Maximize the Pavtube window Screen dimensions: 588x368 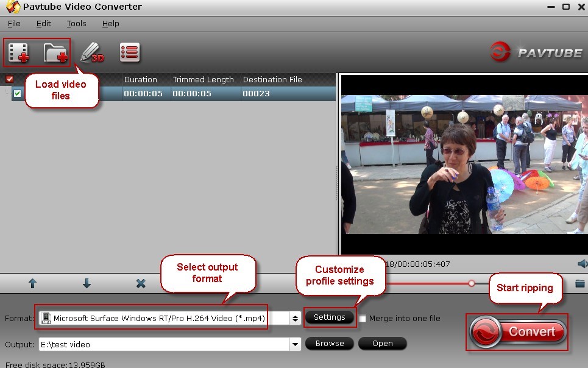point(566,7)
